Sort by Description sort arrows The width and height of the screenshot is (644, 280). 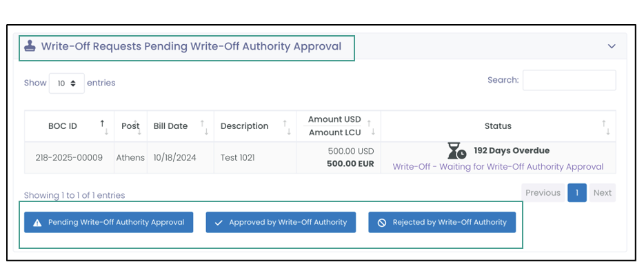tap(286, 127)
